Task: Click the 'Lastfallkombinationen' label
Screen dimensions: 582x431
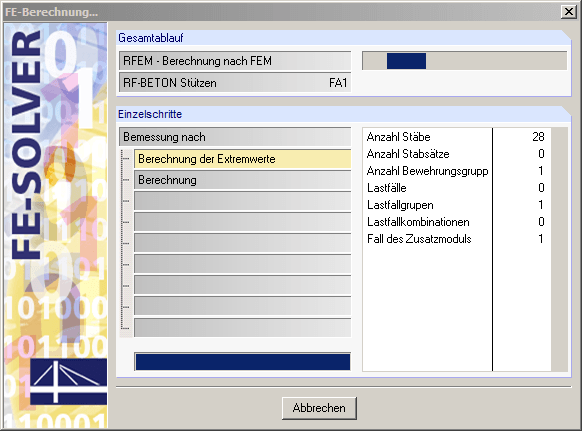Action: click(418, 222)
